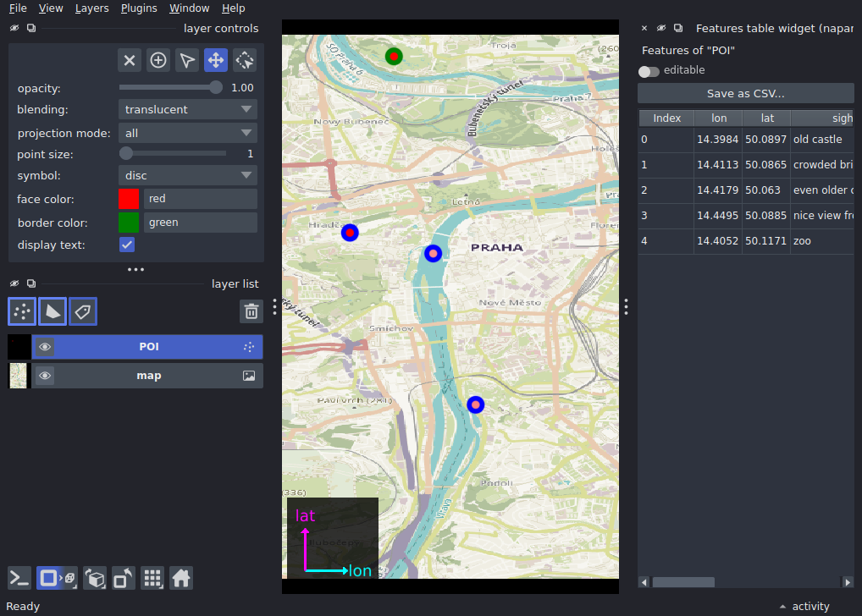The width and height of the screenshot is (862, 616).
Task: Enable the editable toggle switch
Action: [649, 71]
